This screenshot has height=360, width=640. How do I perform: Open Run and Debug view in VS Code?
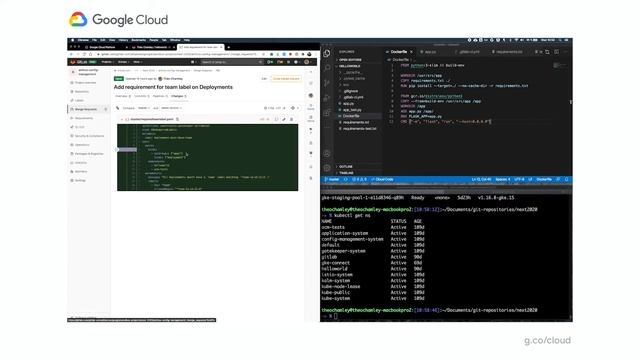coord(327,98)
